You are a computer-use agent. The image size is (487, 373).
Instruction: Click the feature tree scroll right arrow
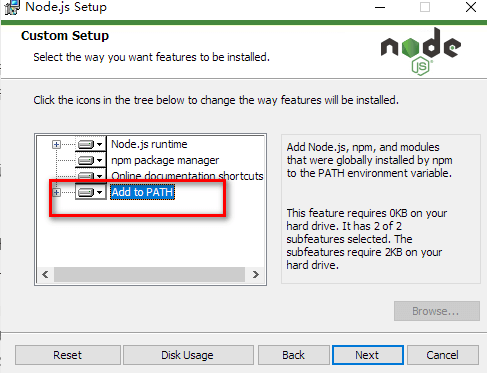click(x=255, y=274)
